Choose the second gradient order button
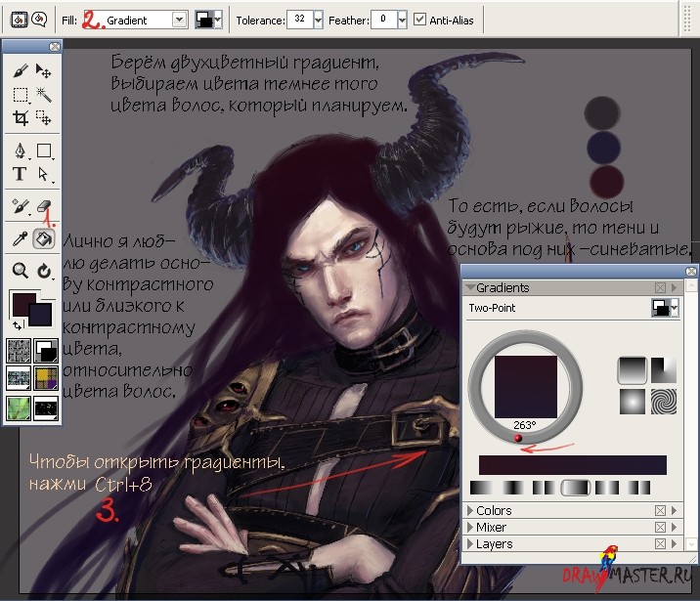Screen dimensions: 700x601 tap(513, 488)
